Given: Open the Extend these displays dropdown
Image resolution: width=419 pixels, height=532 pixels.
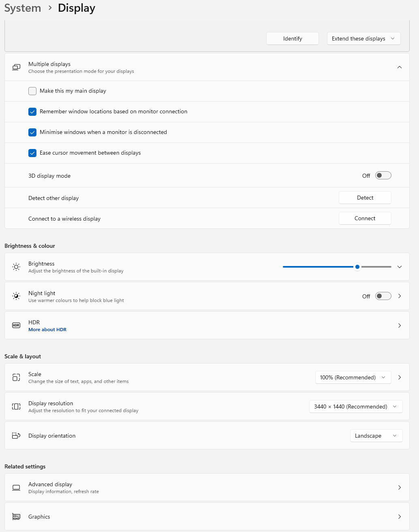Looking at the screenshot, I should (x=363, y=38).
